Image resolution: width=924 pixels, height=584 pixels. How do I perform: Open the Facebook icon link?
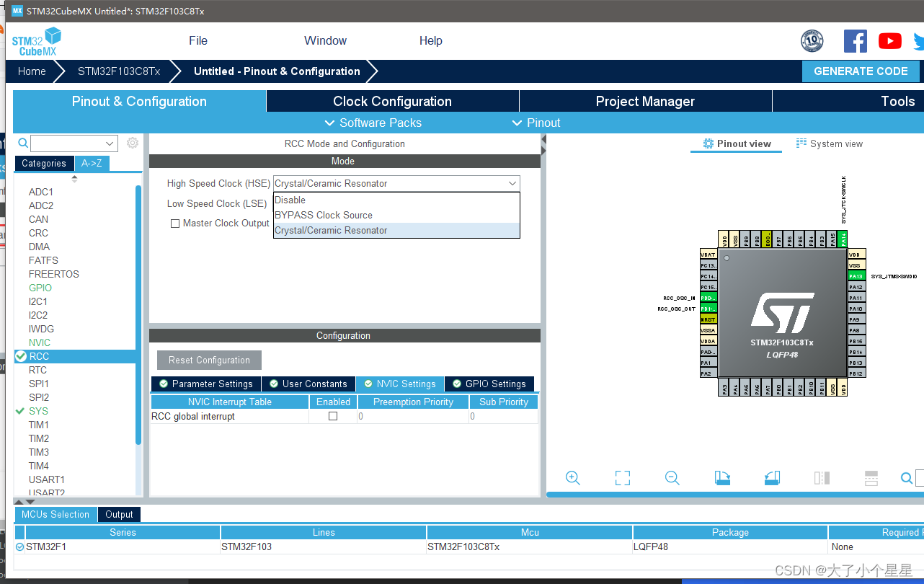855,41
